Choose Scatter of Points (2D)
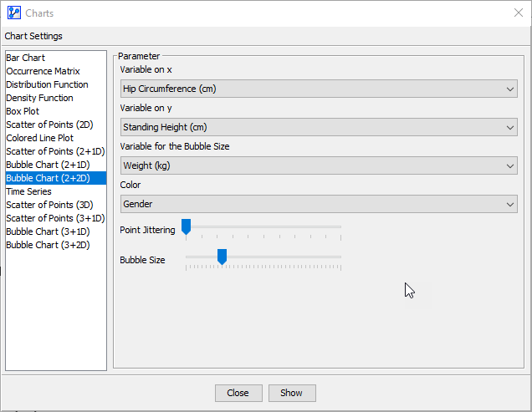The image size is (532, 412). point(49,125)
